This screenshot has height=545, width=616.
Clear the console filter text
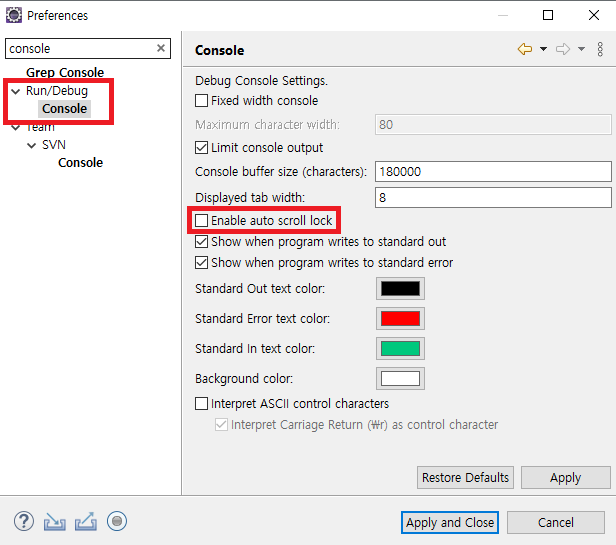[x=161, y=48]
